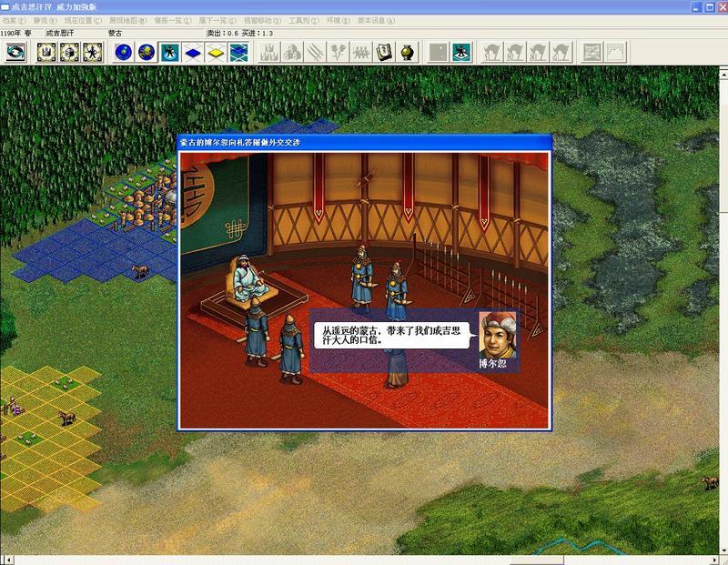Click the vertical scrollbar up arrow
728x565 pixels.
(723, 73)
